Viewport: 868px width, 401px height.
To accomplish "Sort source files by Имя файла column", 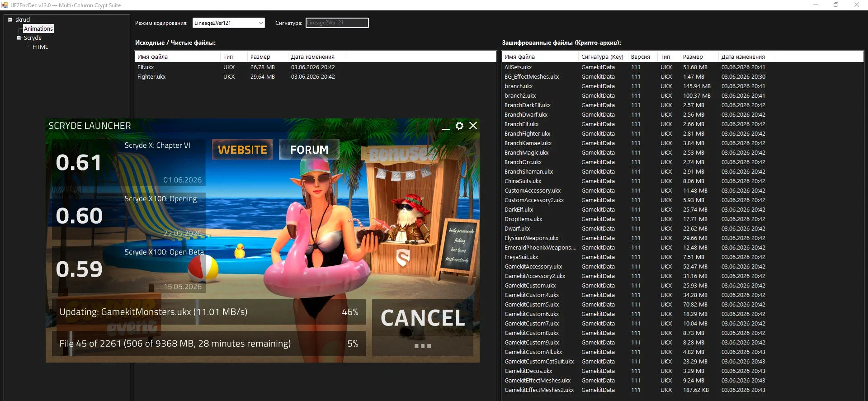I will coord(177,57).
